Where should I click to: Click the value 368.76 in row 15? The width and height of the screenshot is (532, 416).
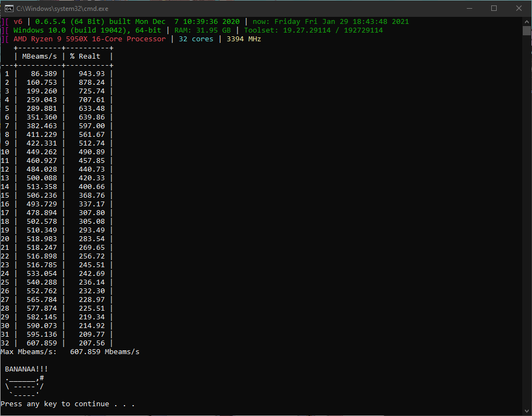point(92,196)
